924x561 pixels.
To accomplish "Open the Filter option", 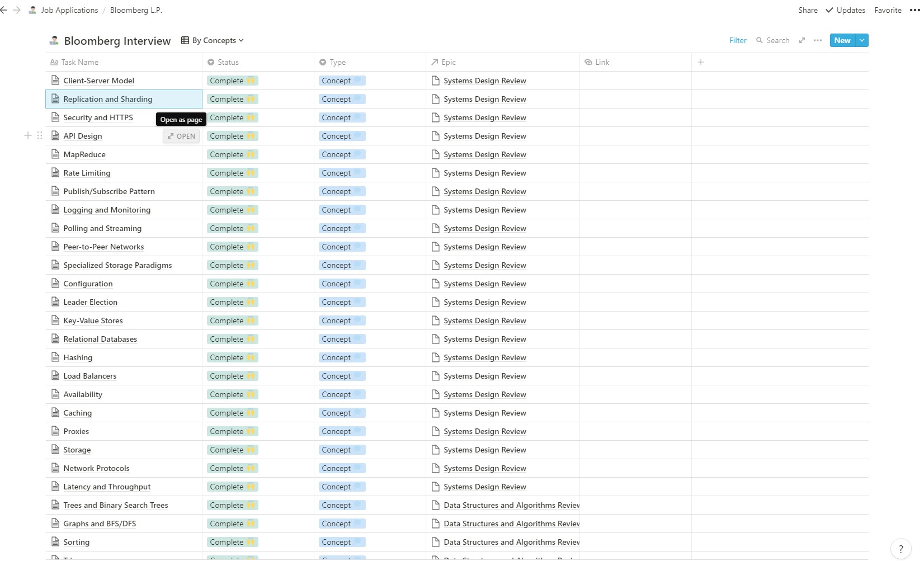I will 738,40.
